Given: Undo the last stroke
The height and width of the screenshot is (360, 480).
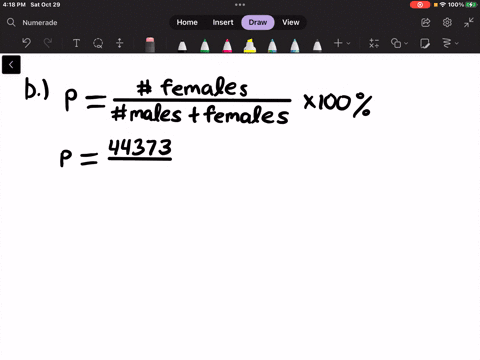Looking at the screenshot, I should pyautogui.click(x=26, y=43).
